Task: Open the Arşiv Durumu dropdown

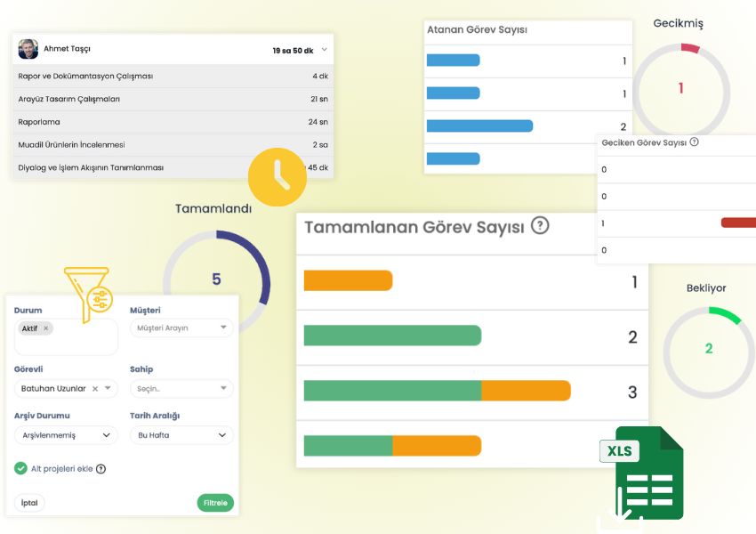Action: pyautogui.click(x=66, y=435)
